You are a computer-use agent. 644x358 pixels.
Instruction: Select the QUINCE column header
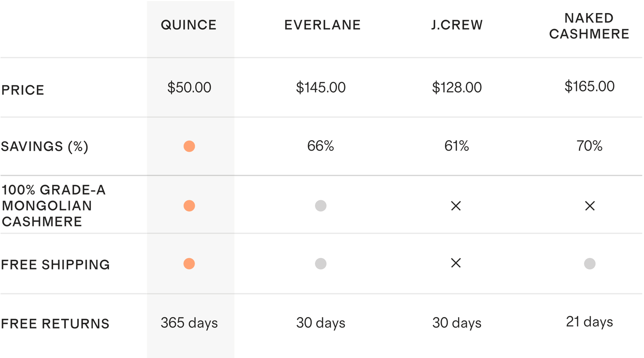point(189,25)
